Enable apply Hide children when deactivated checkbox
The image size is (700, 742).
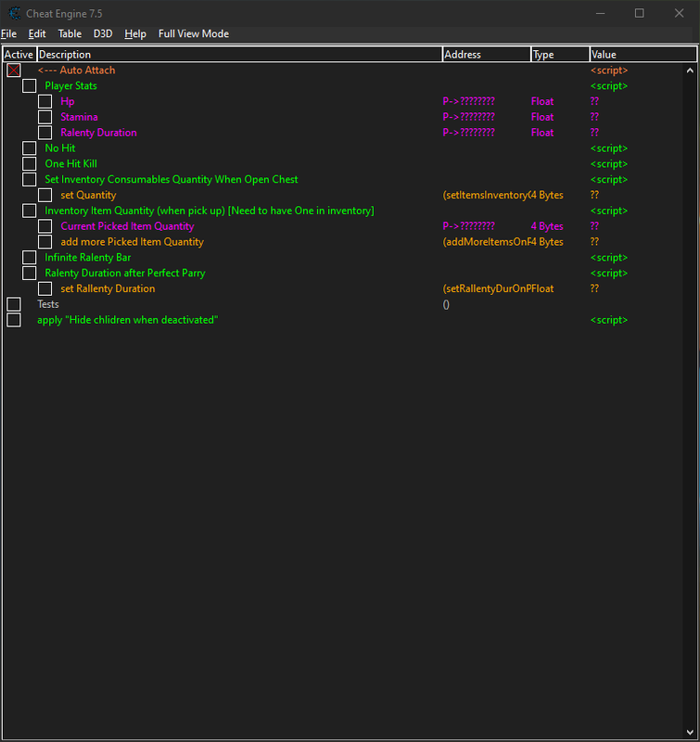click(x=14, y=320)
